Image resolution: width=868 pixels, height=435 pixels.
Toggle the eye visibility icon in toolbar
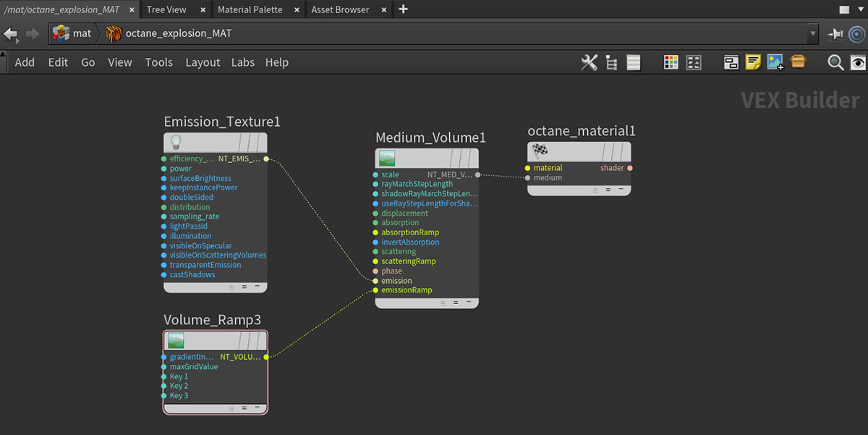click(858, 63)
